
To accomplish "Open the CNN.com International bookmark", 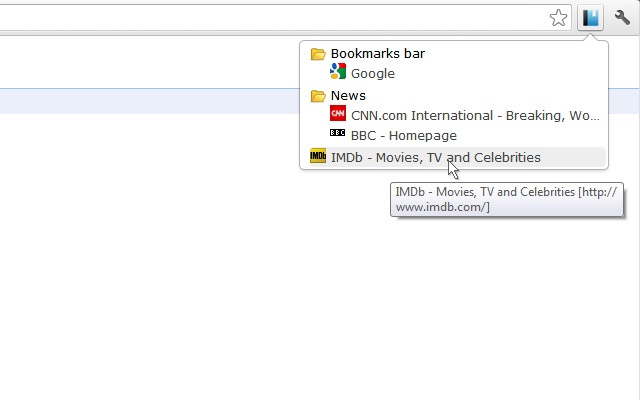I will point(475,116).
